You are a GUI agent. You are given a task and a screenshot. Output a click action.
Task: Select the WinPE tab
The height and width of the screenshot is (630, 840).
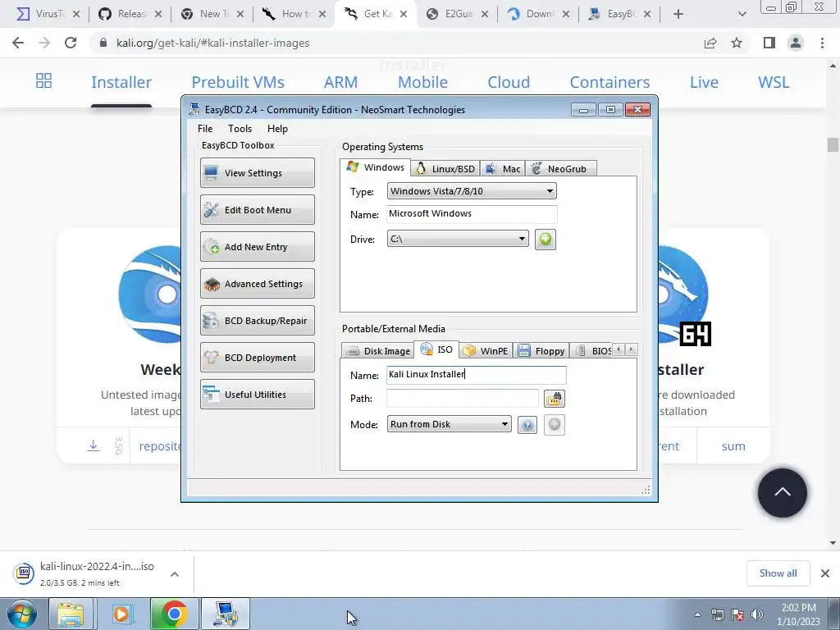tap(486, 351)
